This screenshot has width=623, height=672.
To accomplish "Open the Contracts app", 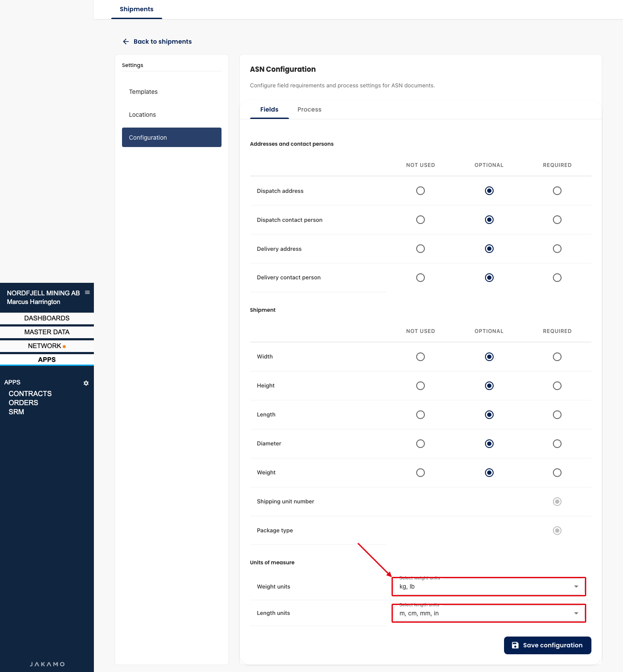I will 30,394.
